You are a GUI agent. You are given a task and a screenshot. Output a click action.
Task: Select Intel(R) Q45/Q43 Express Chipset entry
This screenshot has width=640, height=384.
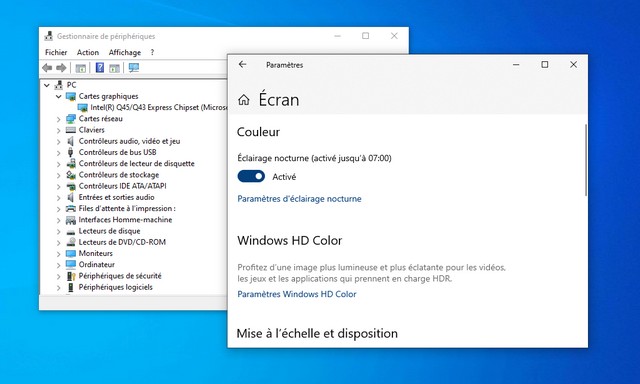point(158,107)
